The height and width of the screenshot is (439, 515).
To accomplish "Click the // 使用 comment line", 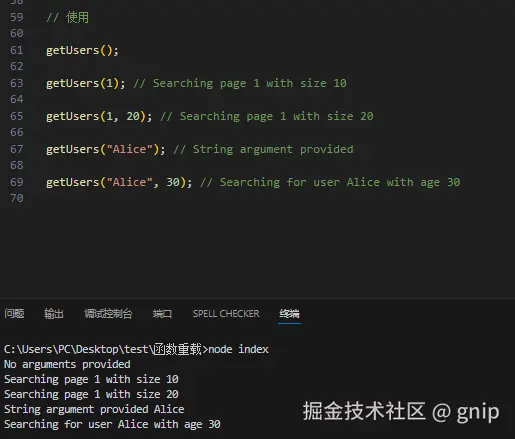I will click(68, 17).
